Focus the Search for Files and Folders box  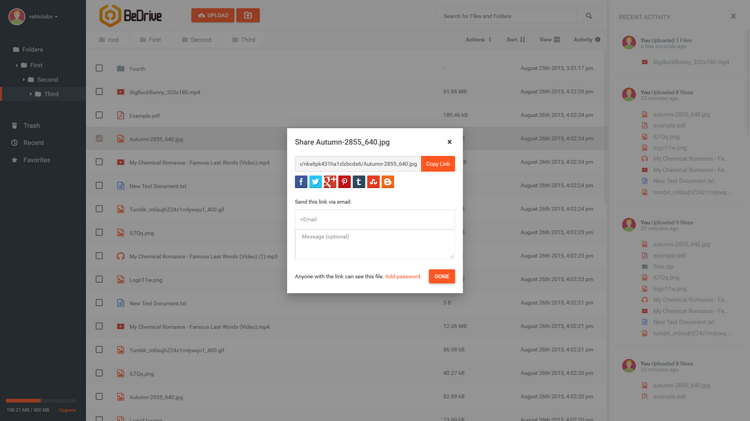tap(507, 16)
